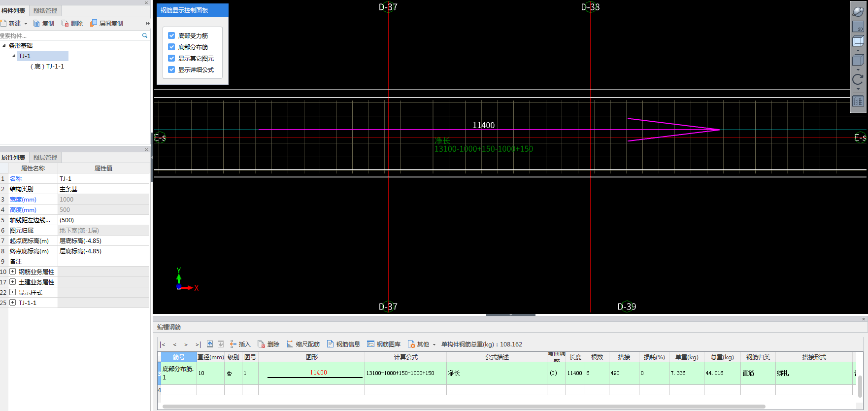The image size is (868, 411).
Task: Collapse the TJ-1 tree node
Action: tap(14, 56)
